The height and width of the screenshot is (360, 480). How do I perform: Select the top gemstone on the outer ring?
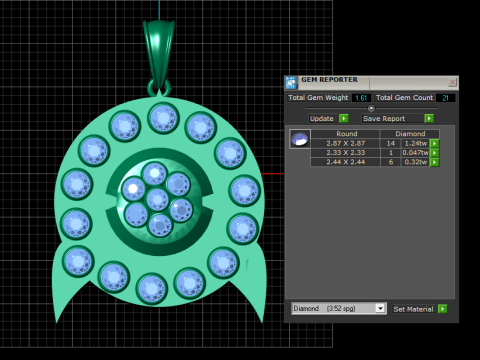163,118
